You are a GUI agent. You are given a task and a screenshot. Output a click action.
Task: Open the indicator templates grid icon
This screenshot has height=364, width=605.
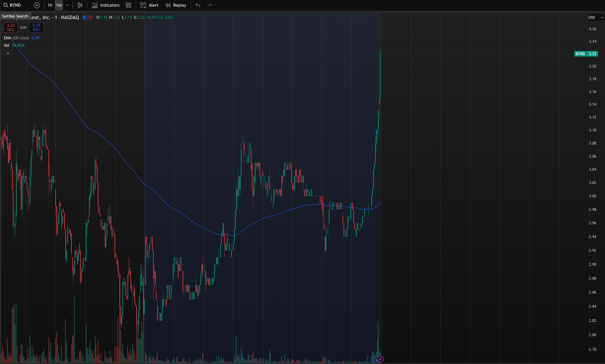click(129, 5)
